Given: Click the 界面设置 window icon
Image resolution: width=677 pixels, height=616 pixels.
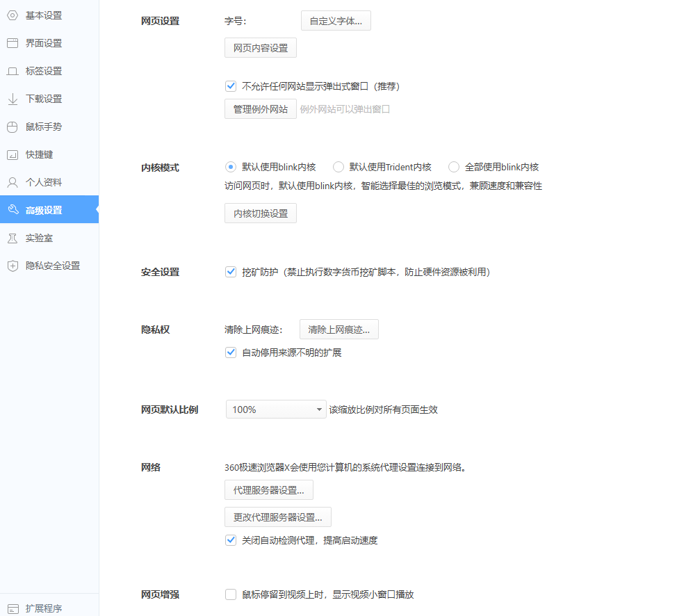Looking at the screenshot, I should [x=13, y=43].
